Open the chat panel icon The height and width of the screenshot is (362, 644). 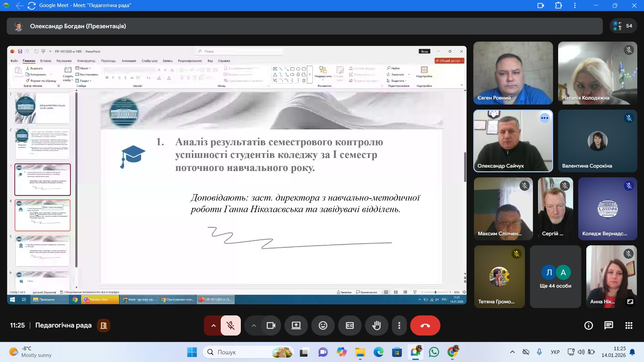click(608, 325)
